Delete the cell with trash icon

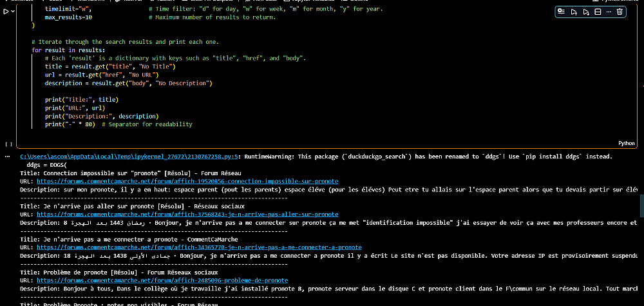(620, 12)
